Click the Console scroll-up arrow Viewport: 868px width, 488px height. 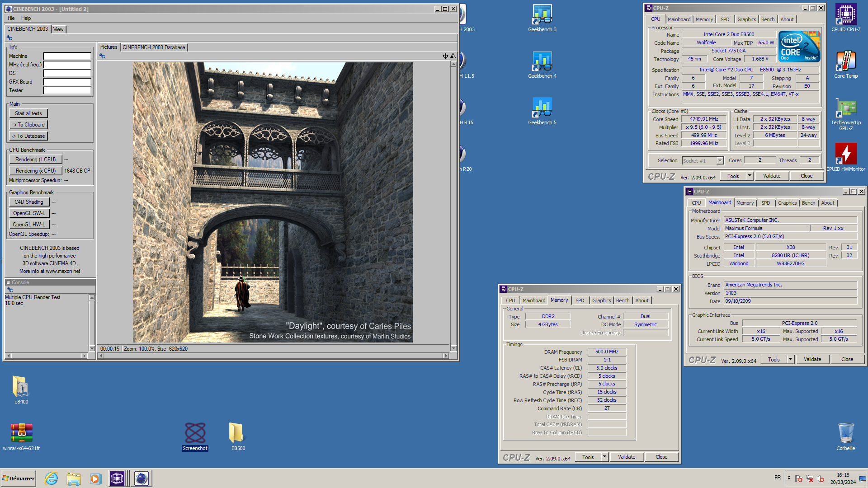click(x=92, y=298)
